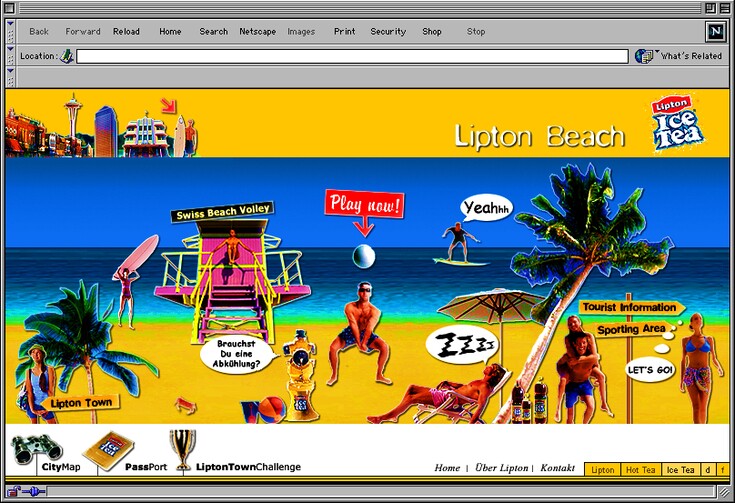Screen dimensions: 735x503
Task: Click the bookmark icon beside Location
Action: tap(67, 56)
